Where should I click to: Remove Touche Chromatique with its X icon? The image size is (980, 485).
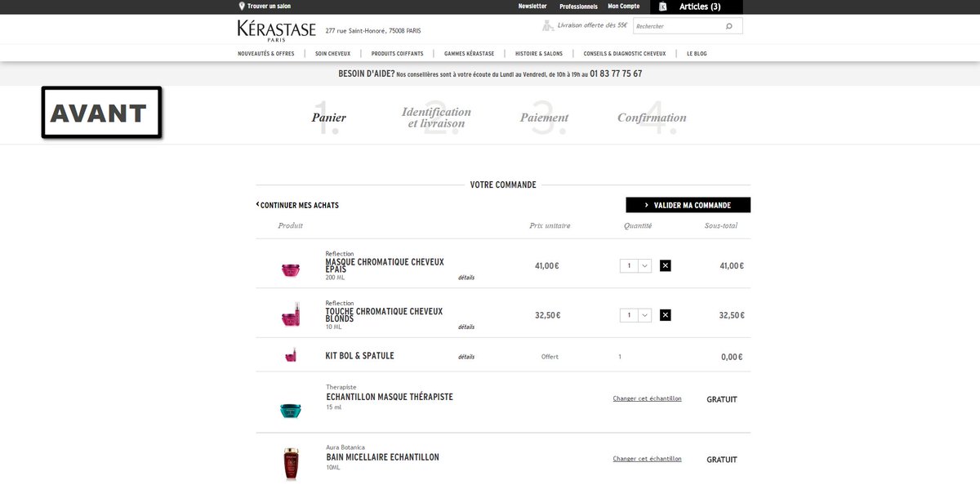666,315
